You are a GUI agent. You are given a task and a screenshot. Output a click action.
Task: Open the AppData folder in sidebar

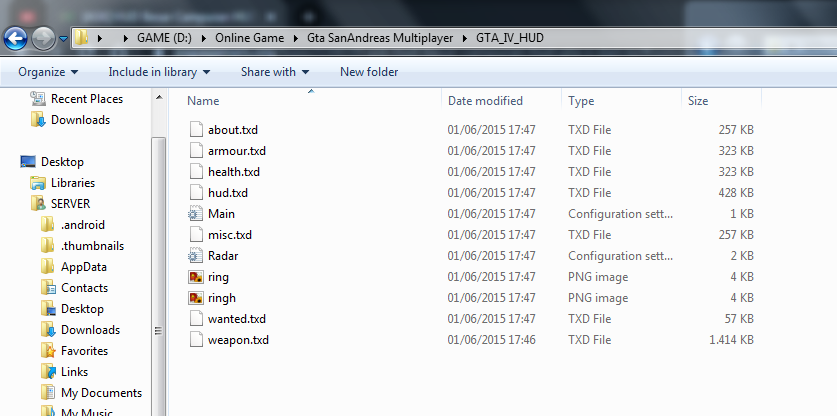tap(84, 266)
